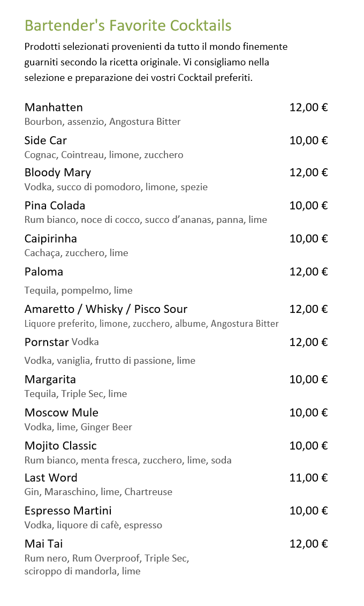This screenshot has width=364, height=606.
Task: Select the Gin, Maraschino, lime, Chartreuse line
Action: click(x=98, y=492)
